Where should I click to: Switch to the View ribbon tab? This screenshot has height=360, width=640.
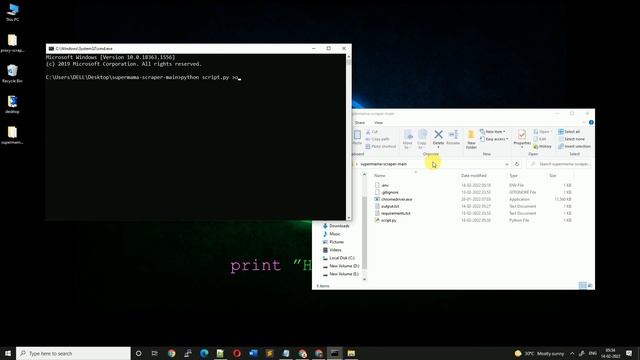pos(378,123)
